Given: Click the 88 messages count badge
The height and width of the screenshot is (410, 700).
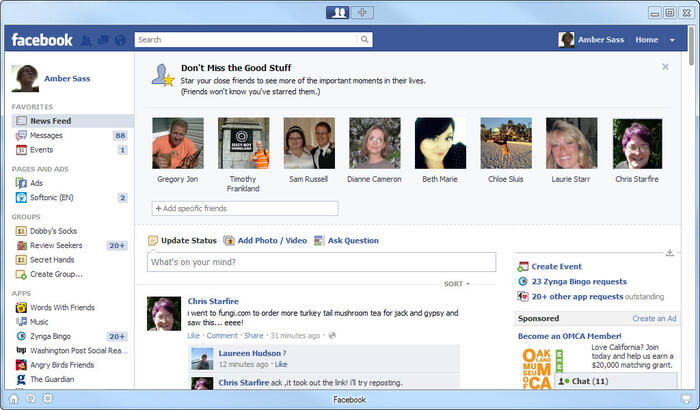Looking at the screenshot, I should [120, 135].
